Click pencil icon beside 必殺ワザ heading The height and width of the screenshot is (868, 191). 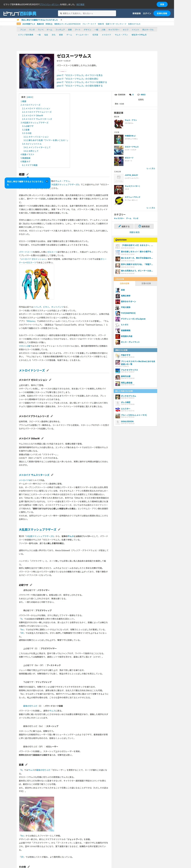click(x=31, y=585)
